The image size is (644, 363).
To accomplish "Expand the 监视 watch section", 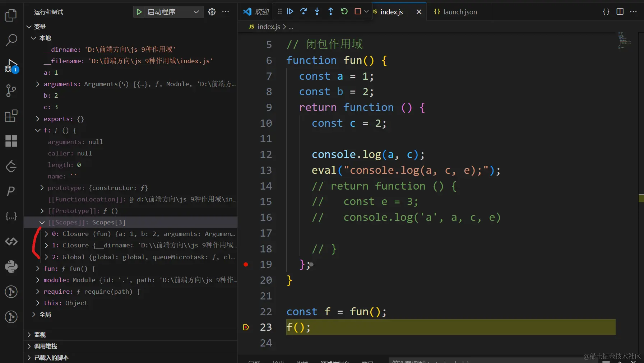I will [29, 335].
